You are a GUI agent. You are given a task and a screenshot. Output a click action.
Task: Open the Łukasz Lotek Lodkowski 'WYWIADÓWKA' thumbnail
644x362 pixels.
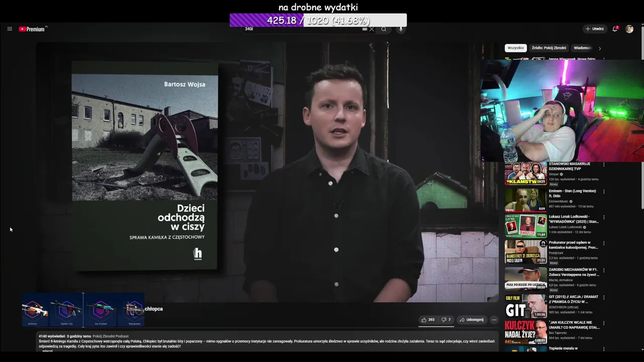(526, 226)
